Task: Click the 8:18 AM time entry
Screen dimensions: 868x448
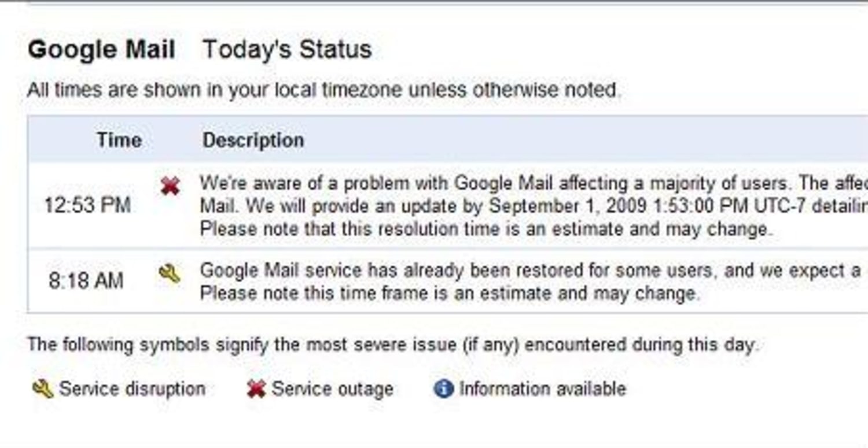Action: point(86,281)
